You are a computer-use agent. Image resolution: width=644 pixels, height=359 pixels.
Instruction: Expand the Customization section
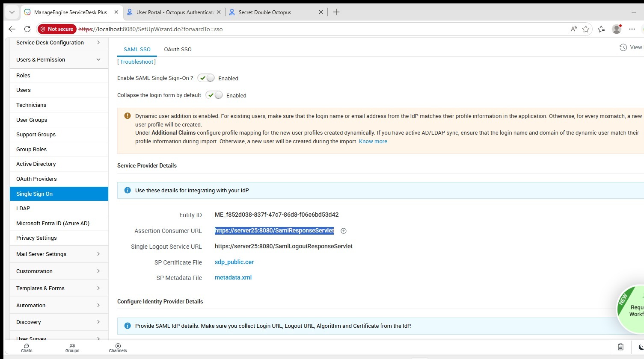coord(59,271)
